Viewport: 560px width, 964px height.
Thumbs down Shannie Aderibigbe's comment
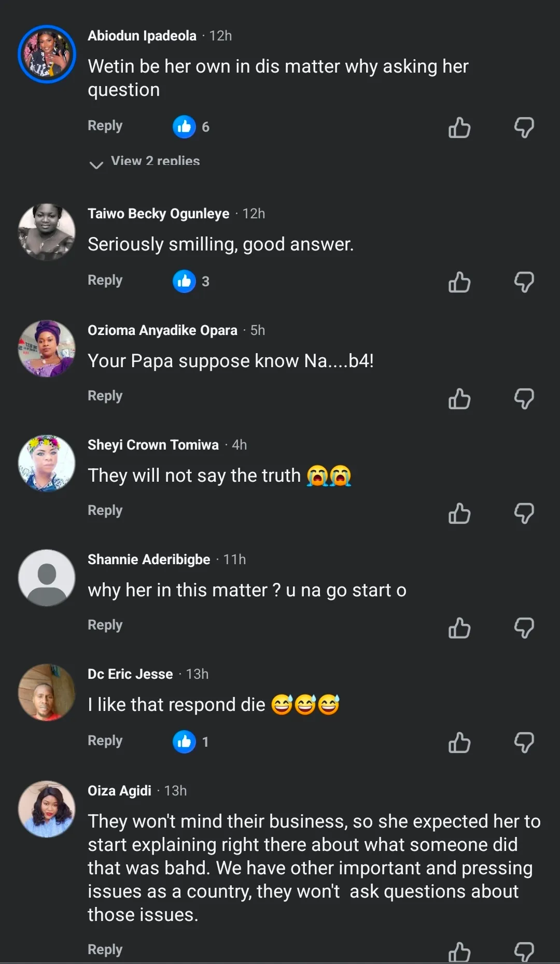click(524, 628)
